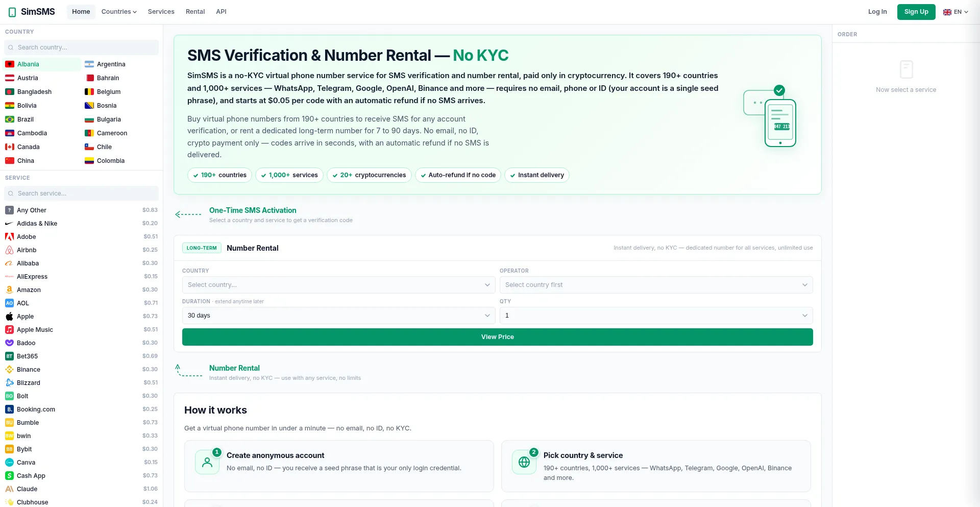Image resolution: width=980 pixels, height=507 pixels.
Task: Choose the Cash App service icon
Action: point(9,476)
